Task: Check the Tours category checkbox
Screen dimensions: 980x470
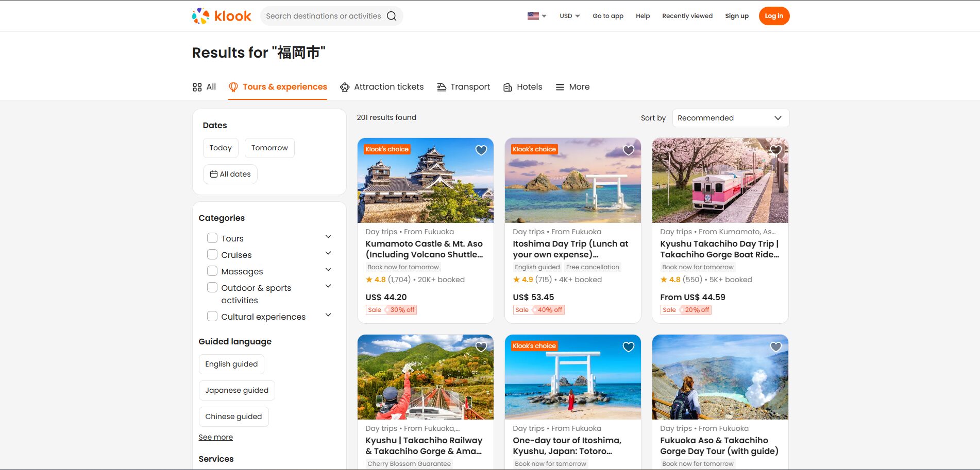Action: pyautogui.click(x=212, y=238)
